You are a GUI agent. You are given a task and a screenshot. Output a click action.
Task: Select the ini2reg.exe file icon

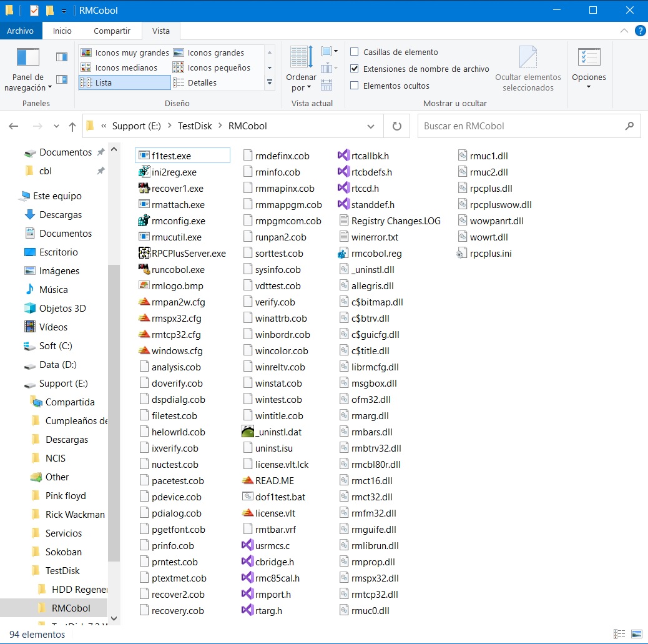(x=144, y=171)
